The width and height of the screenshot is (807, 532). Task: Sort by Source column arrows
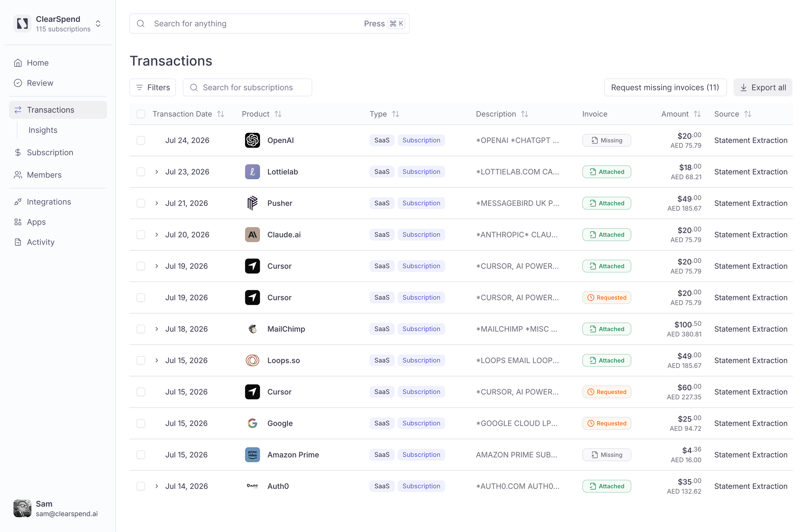tap(748, 114)
